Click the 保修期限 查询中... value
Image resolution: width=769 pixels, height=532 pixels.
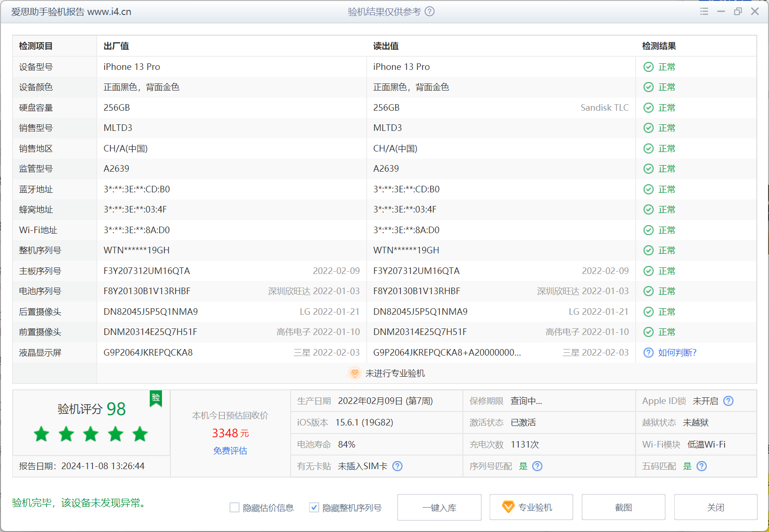point(526,401)
